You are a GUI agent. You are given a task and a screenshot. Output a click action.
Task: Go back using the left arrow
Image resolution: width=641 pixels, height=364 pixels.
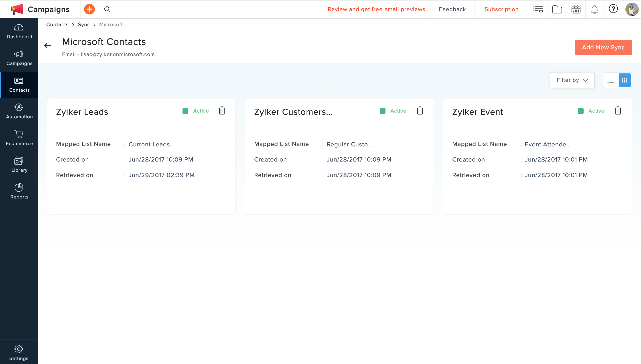[x=47, y=45]
